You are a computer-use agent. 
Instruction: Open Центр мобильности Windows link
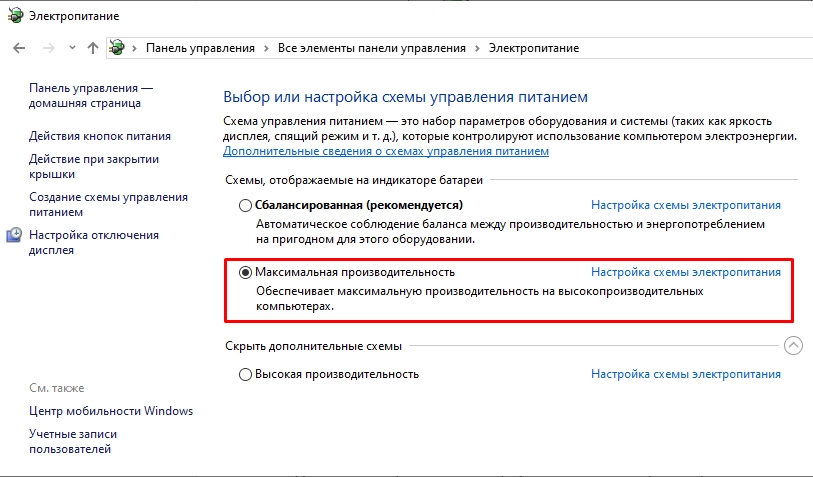pyautogui.click(x=111, y=411)
